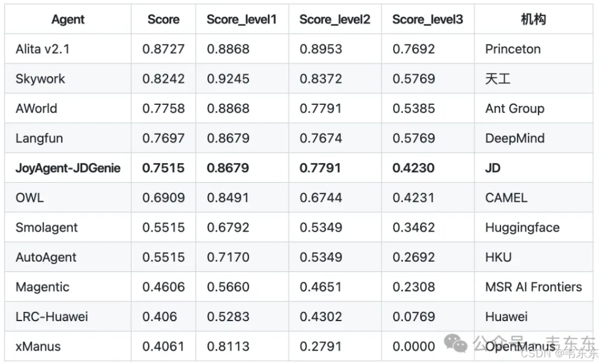
Task: Click "0.8868" in the AWorld row
Action: (x=228, y=108)
